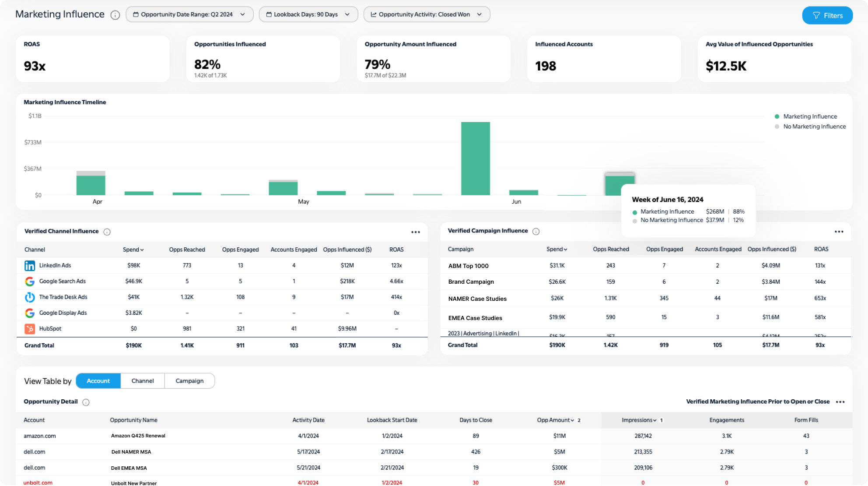The height and width of the screenshot is (486, 868).
Task: Open three-dot menu of Verified Channel Influence
Action: click(x=415, y=232)
